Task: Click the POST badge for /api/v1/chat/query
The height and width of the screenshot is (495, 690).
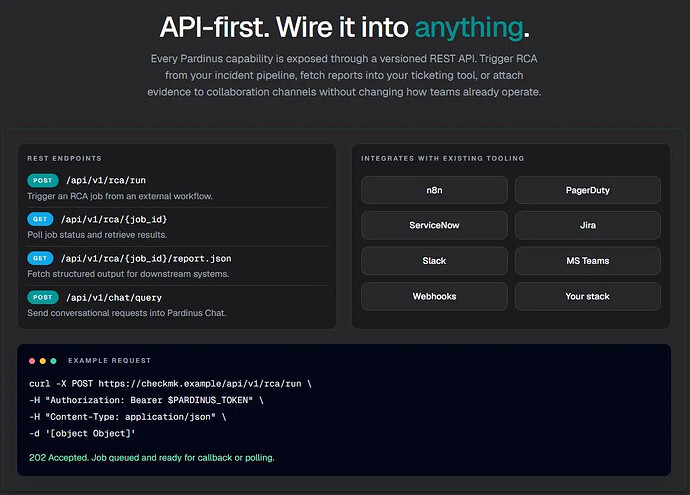Action: point(43,297)
